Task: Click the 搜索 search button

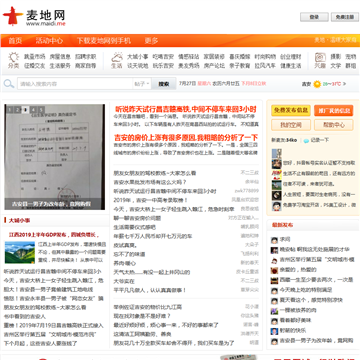Action: point(164,84)
